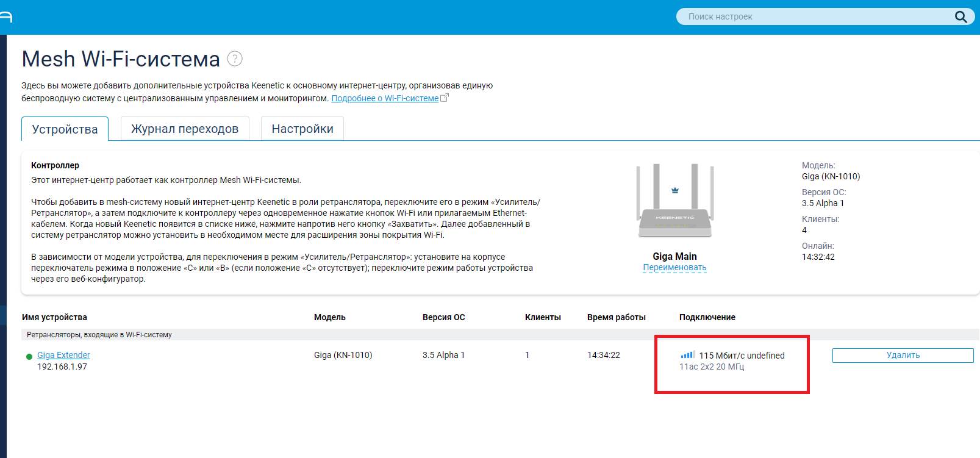Screen dimensions: 980x458
Task: Click the Удалить button
Action: [903, 356]
